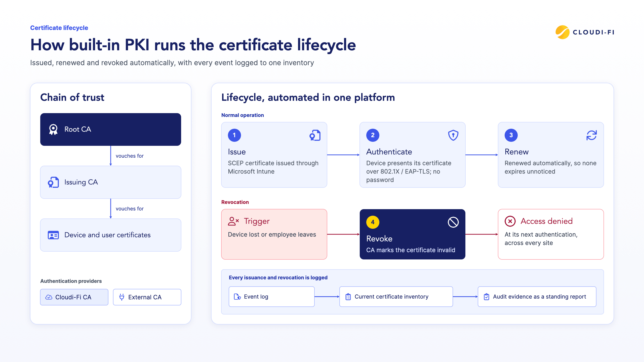The image size is (644, 362).
Task: Click the Cloudi-Fi logo icon
Action: [562, 32]
